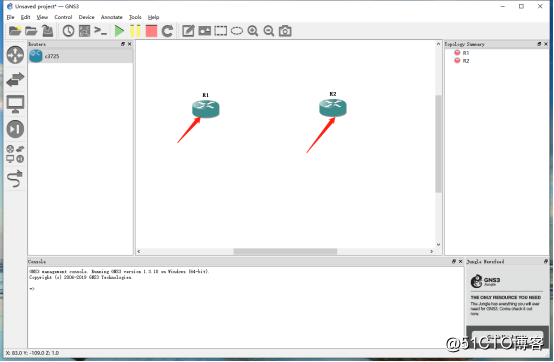This screenshot has width=554, height=362.
Task: Suspend all devices with yellow pause button
Action: (x=135, y=31)
